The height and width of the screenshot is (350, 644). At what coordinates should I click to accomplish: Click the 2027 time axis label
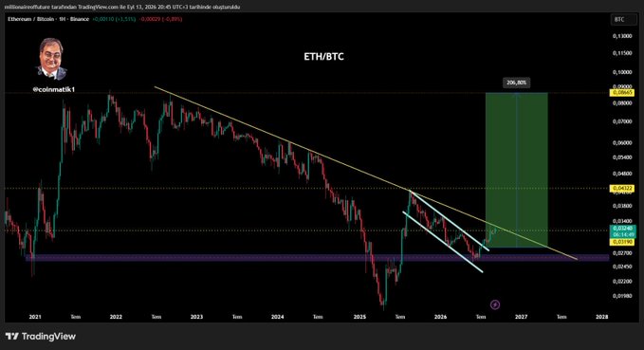[x=522, y=317]
